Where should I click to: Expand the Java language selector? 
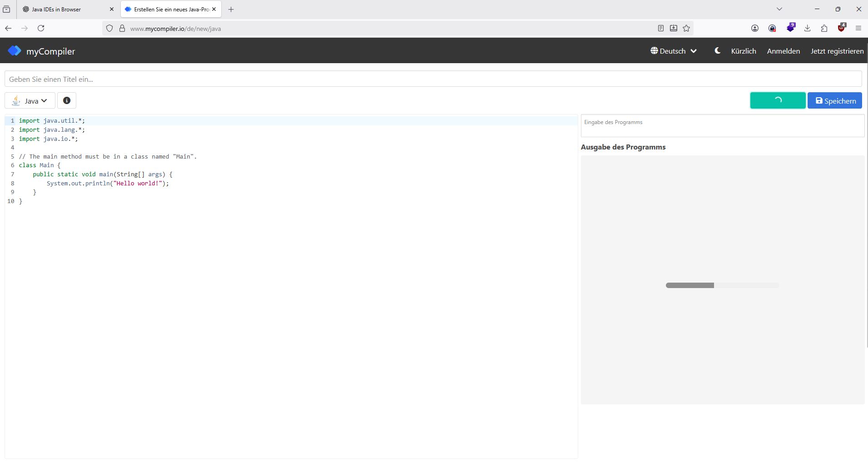tap(30, 101)
